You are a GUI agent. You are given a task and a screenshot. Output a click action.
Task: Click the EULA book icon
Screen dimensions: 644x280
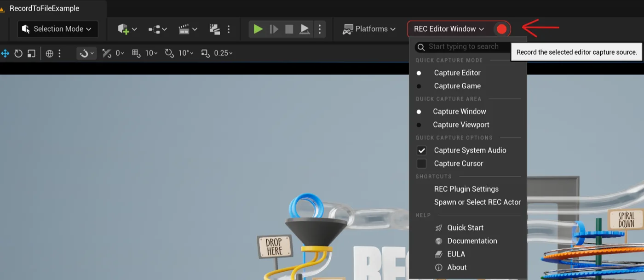click(x=439, y=254)
